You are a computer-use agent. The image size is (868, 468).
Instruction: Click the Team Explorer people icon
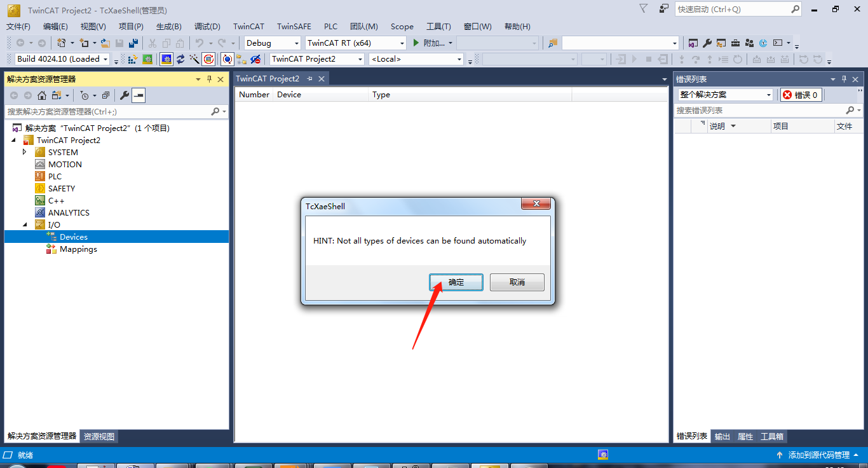point(749,43)
